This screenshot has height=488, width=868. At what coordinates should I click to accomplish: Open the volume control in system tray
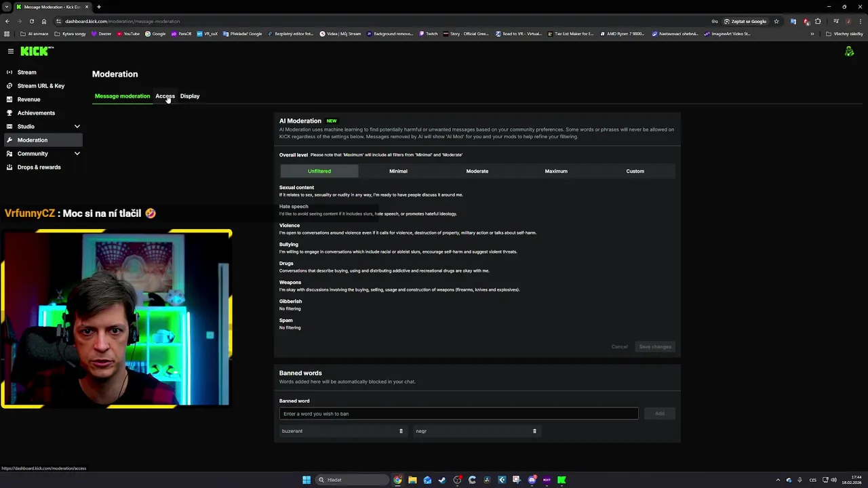[x=833, y=480]
